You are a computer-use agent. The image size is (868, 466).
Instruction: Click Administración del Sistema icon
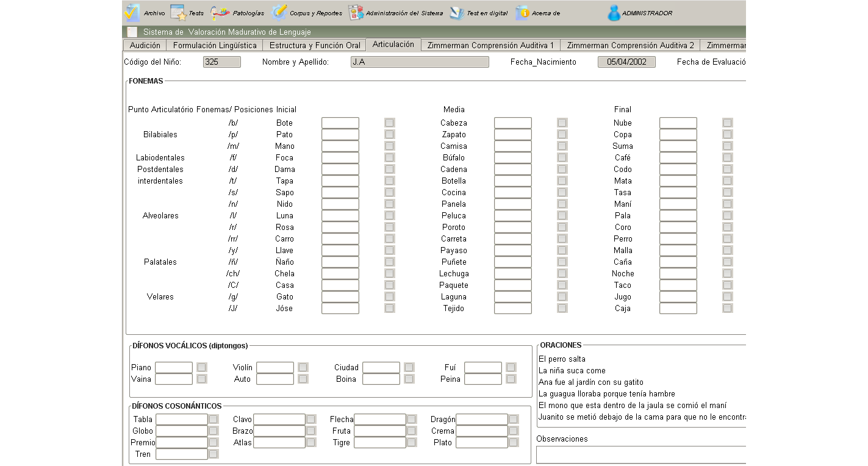point(356,13)
